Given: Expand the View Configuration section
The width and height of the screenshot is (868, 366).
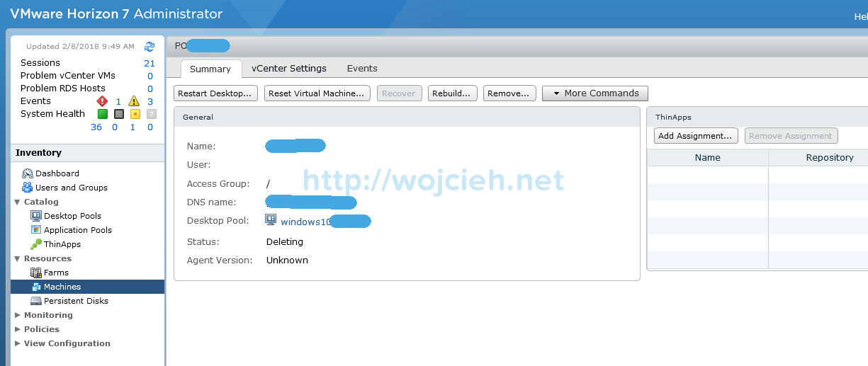Looking at the screenshot, I should [x=18, y=343].
